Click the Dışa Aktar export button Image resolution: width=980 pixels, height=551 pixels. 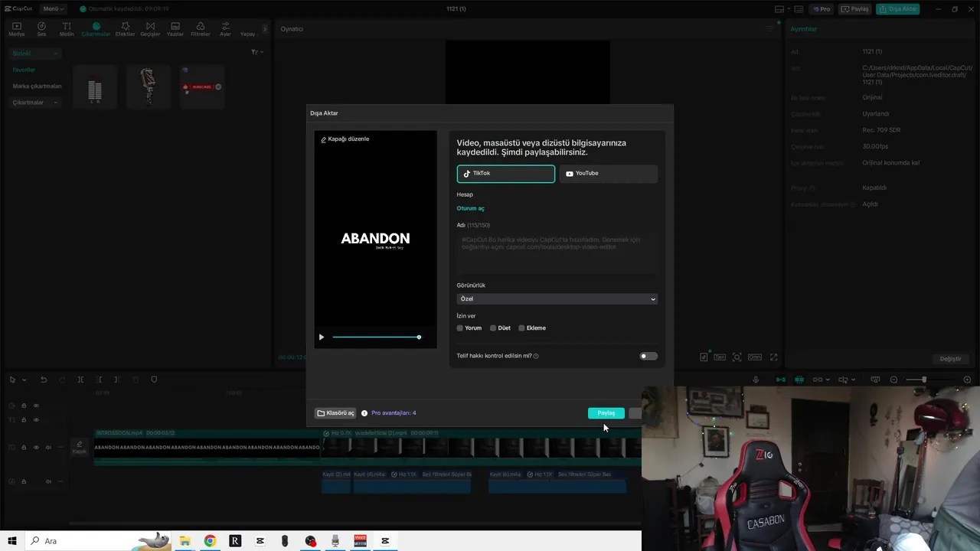[x=898, y=9]
